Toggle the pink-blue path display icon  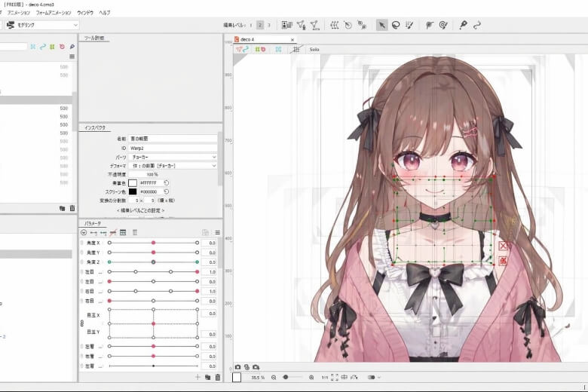242,50
